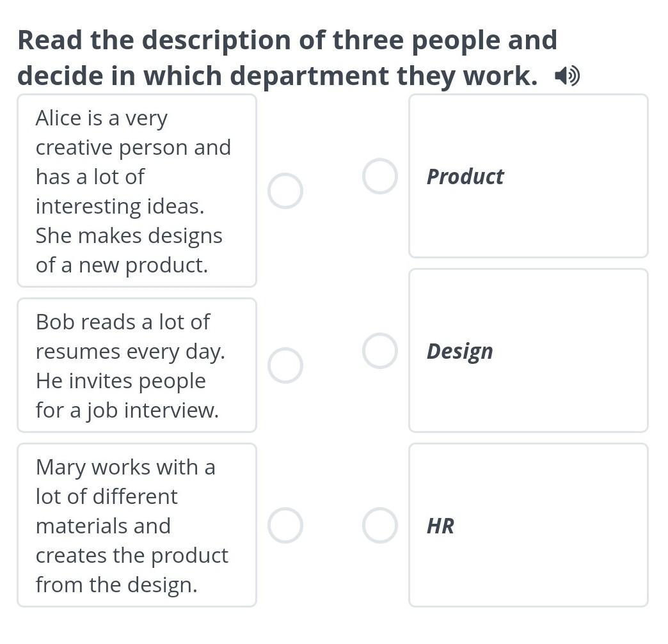Select the radio circle beside Mary's description

tap(285, 525)
